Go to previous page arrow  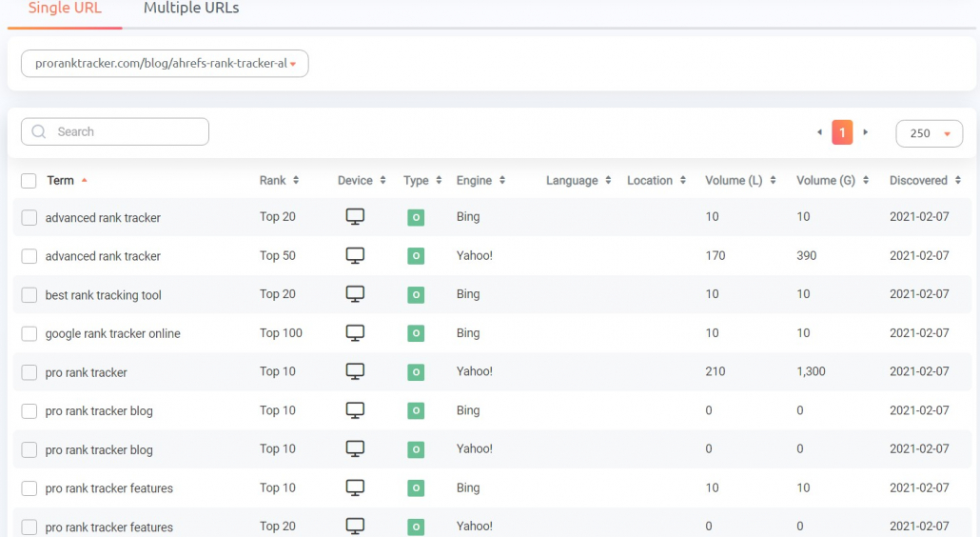point(819,132)
